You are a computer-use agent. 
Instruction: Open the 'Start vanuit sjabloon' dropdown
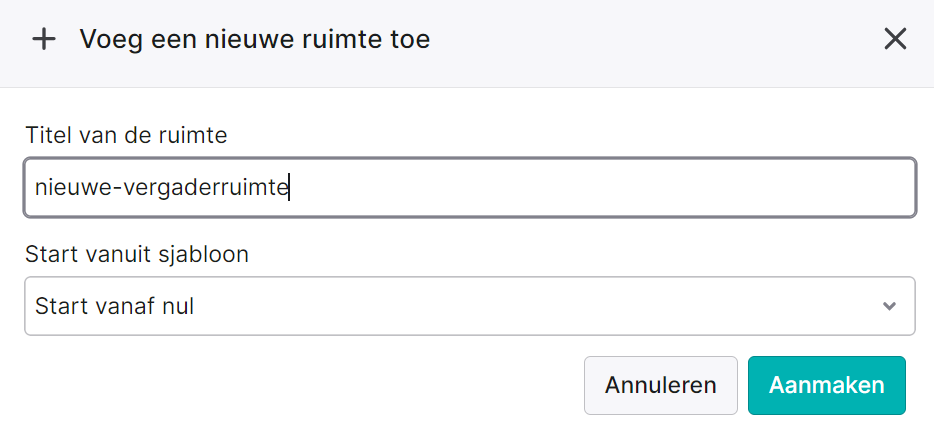(x=469, y=306)
